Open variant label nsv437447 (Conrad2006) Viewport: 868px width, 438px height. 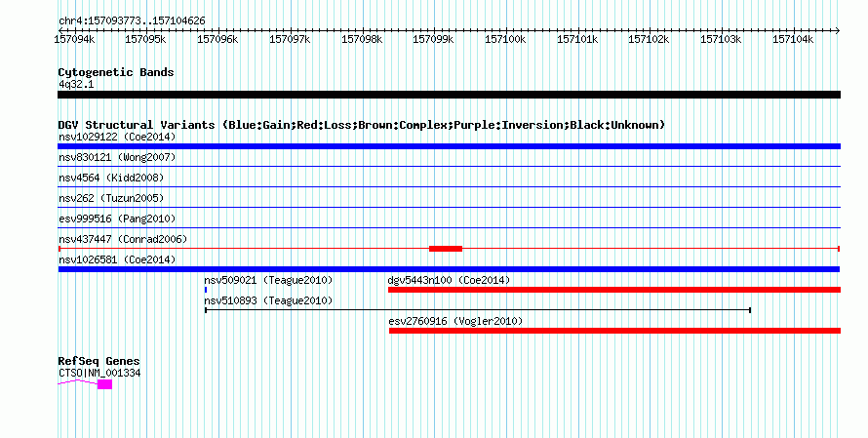[x=123, y=239]
